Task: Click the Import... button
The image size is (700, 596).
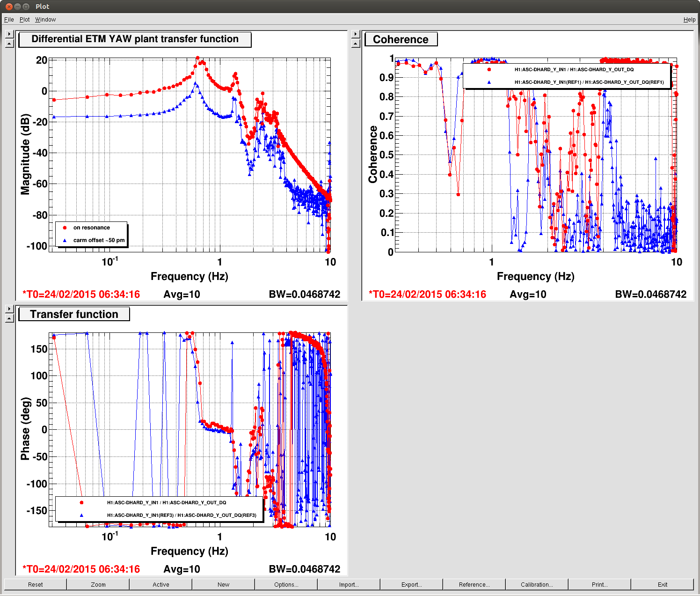Action: (x=349, y=584)
